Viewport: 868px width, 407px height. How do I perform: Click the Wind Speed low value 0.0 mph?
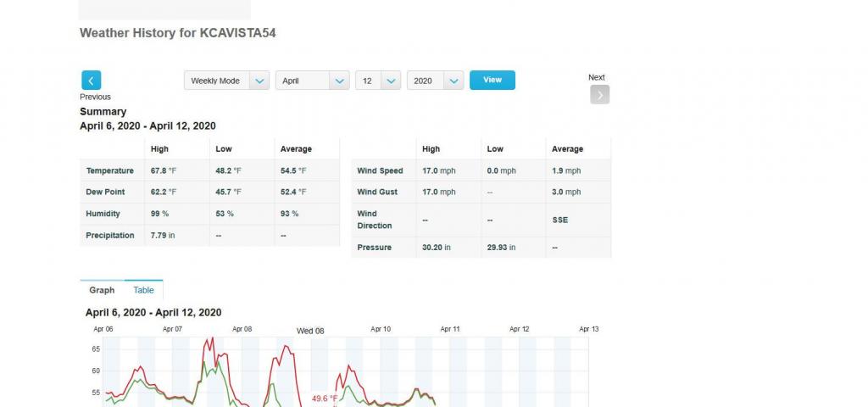pos(502,170)
